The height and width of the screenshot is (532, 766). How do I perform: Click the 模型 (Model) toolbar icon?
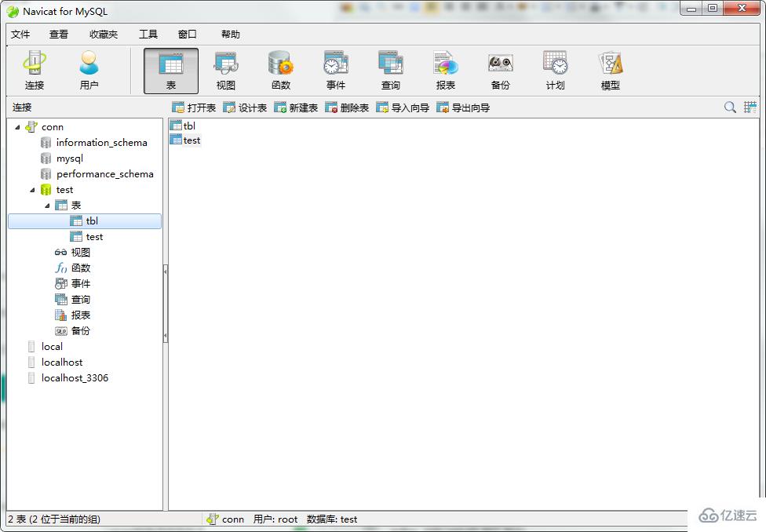(609, 69)
